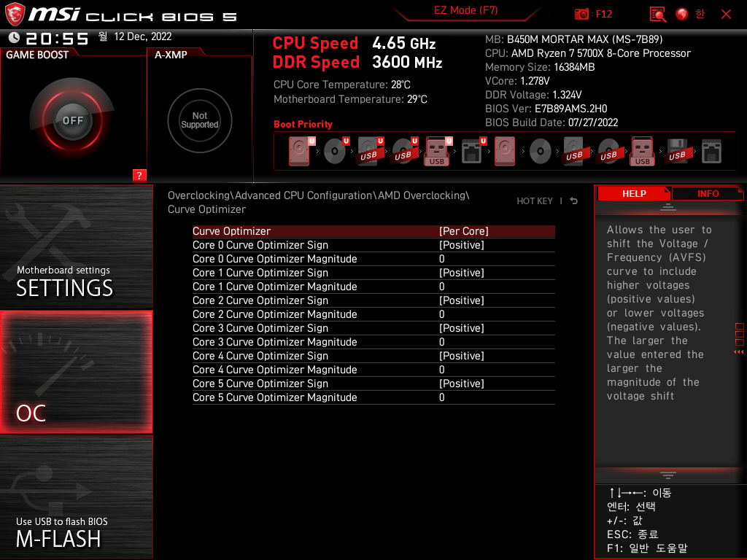This screenshot has width=747, height=560.
Task: Select first UEFI USB optical drive boot icon
Action: (404, 151)
